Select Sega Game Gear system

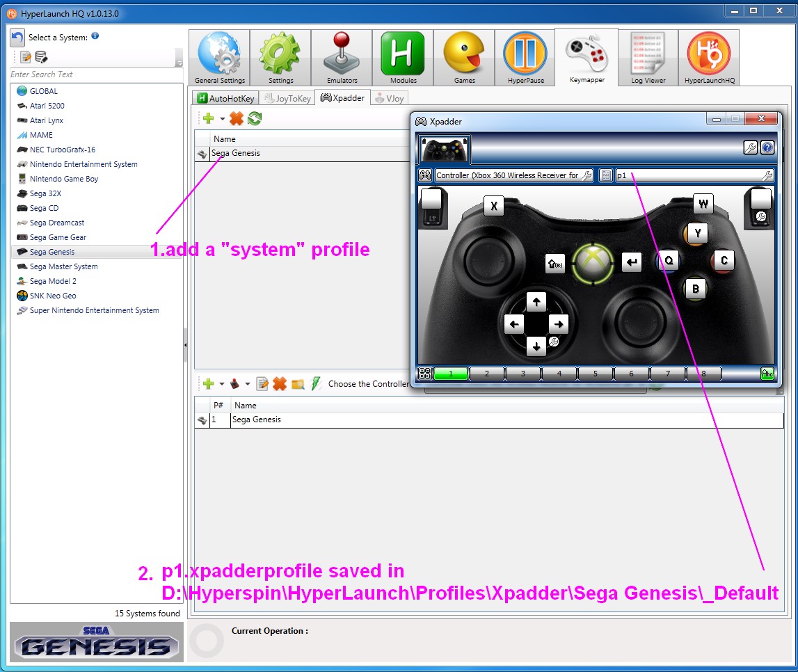pyautogui.click(x=58, y=238)
